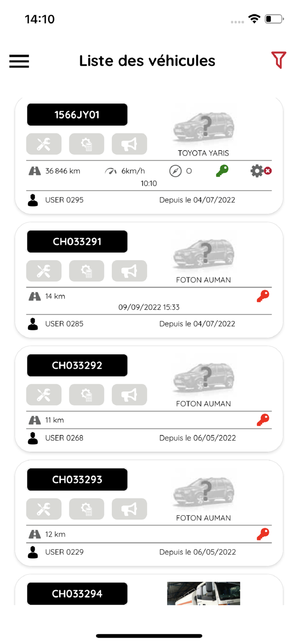The image size is (298, 644).
Task: Click the megaphone alert icon for TOYOTA YARIS
Action: coord(129,144)
